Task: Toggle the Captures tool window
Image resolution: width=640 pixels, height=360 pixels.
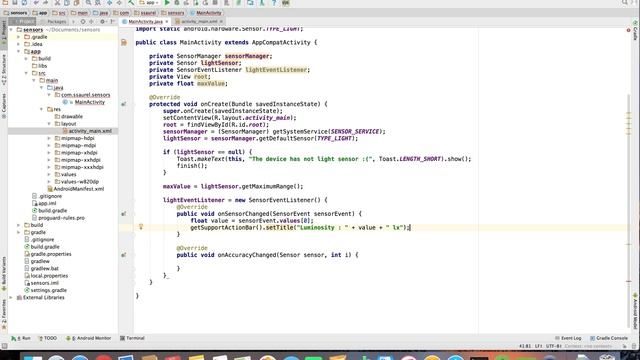Action: point(4,106)
